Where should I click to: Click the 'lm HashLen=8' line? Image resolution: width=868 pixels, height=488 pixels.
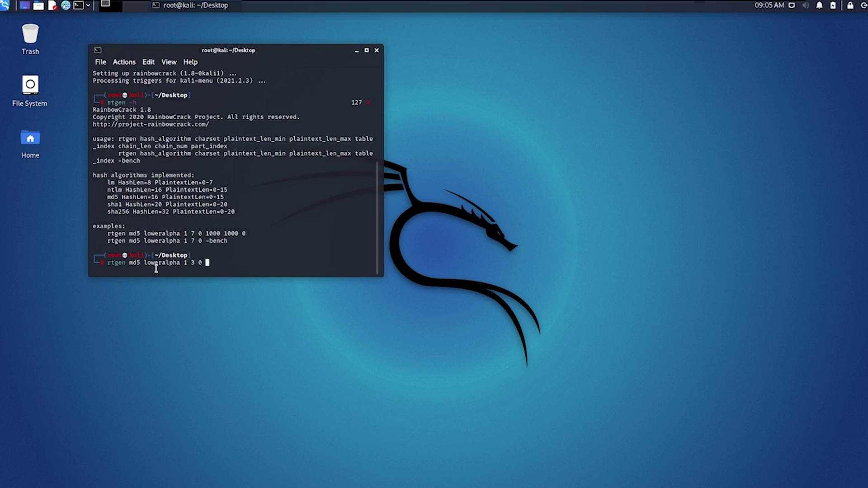[160, 183]
